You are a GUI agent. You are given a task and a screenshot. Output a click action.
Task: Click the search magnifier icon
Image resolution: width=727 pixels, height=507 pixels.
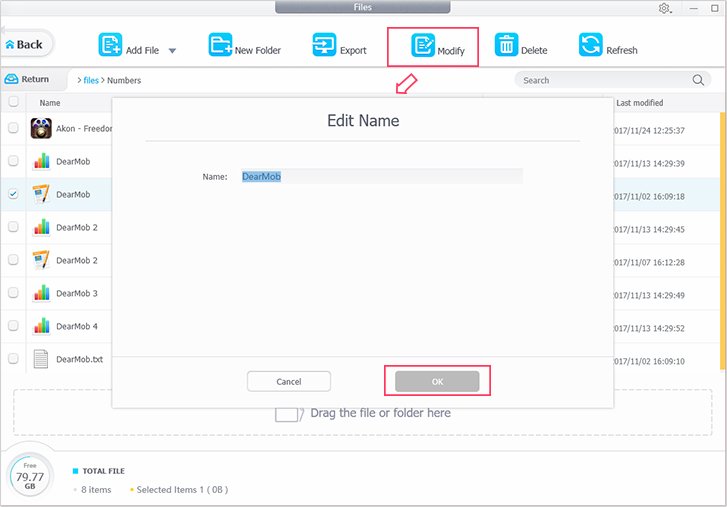pyautogui.click(x=698, y=80)
